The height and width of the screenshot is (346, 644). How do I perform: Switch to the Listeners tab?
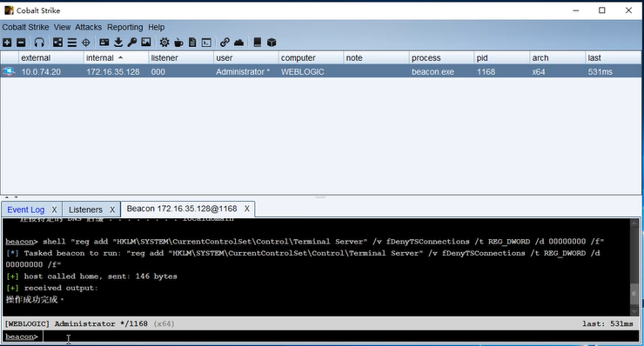point(85,210)
